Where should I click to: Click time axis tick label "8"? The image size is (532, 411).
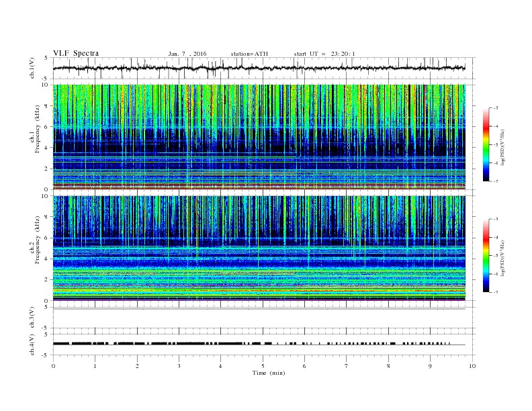click(x=388, y=366)
